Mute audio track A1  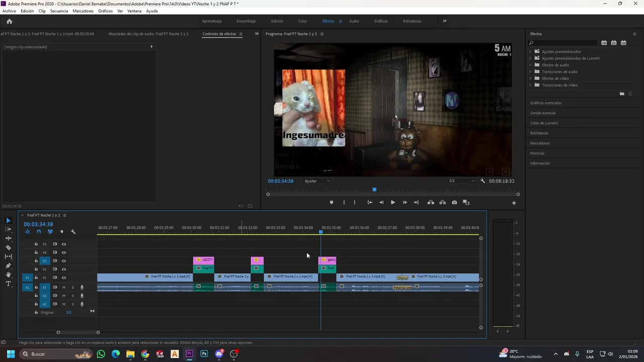[x=64, y=288]
